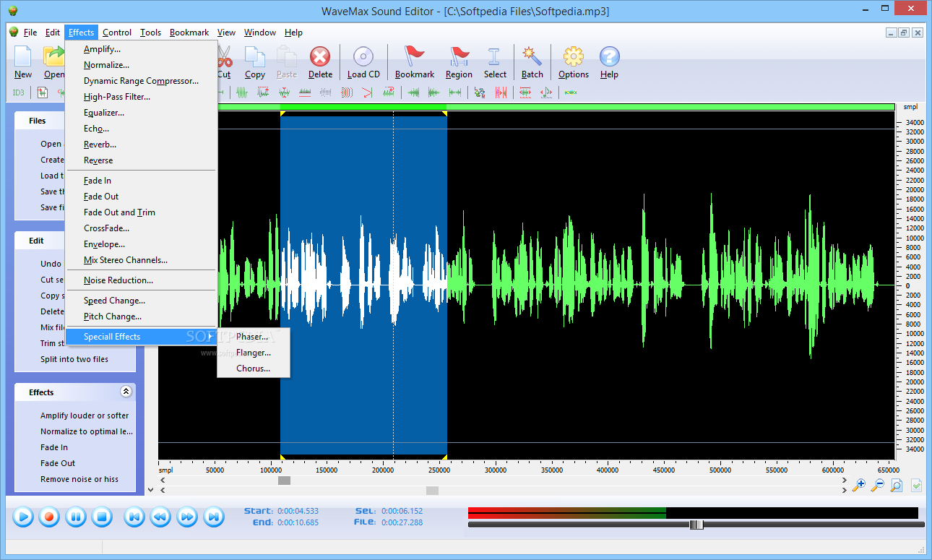
Task: Click the New file toolbar icon
Action: pyautogui.click(x=23, y=62)
